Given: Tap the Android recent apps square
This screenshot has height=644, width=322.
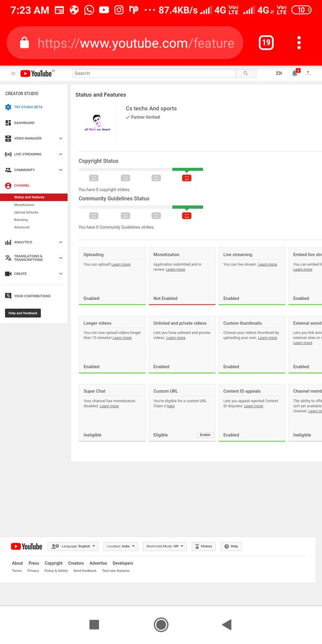Looking at the screenshot, I should (94, 624).
